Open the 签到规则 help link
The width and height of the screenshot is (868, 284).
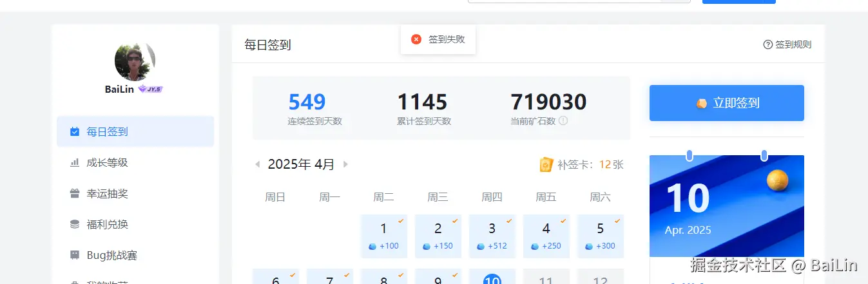tap(787, 44)
